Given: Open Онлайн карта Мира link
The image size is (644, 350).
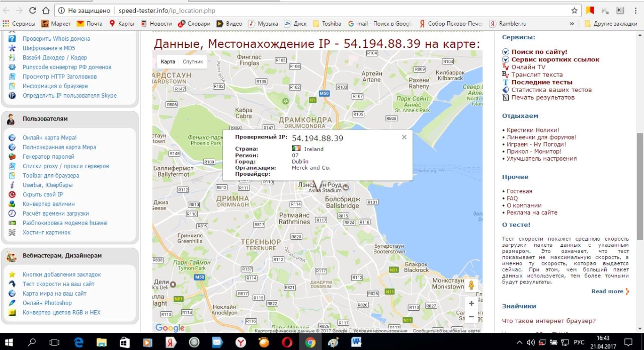Looking at the screenshot, I should click(x=49, y=137).
